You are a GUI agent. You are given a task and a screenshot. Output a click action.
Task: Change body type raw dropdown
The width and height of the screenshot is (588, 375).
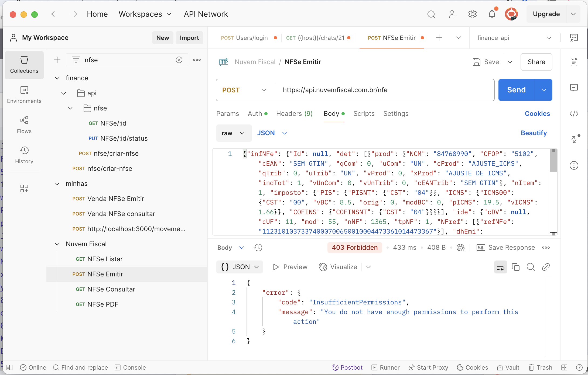pos(234,133)
